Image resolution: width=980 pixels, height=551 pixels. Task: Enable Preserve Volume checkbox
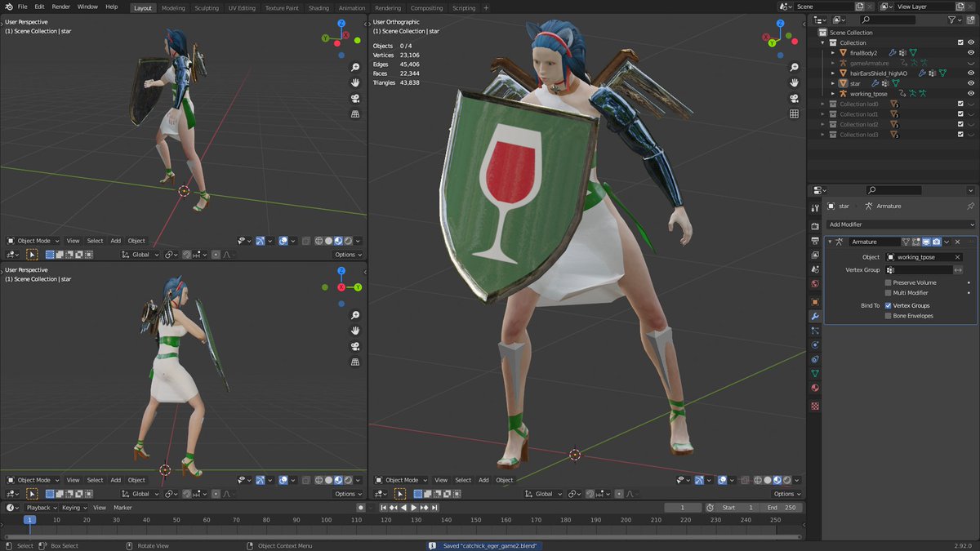pyautogui.click(x=889, y=282)
